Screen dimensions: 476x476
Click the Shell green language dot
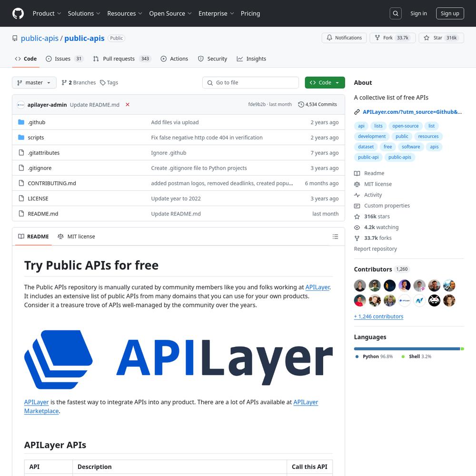pyautogui.click(x=403, y=357)
